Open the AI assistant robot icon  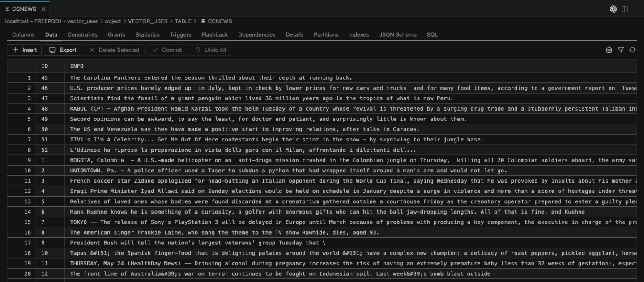pyautogui.click(x=609, y=50)
